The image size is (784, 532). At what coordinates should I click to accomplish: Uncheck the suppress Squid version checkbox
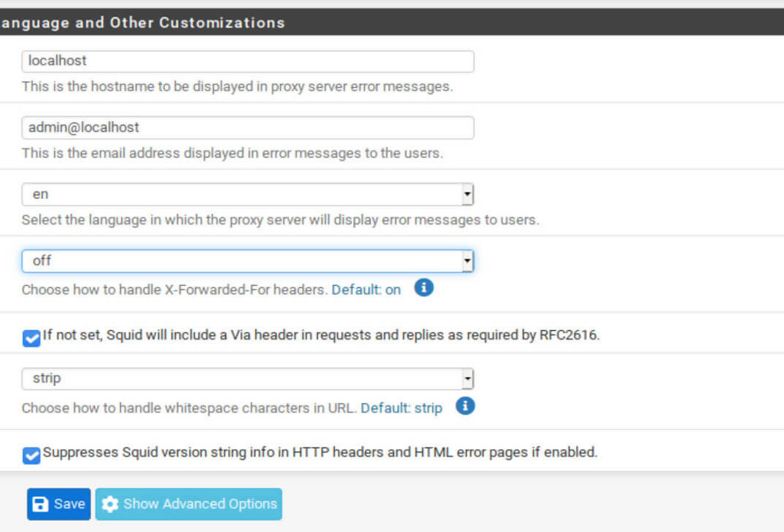pos(31,455)
